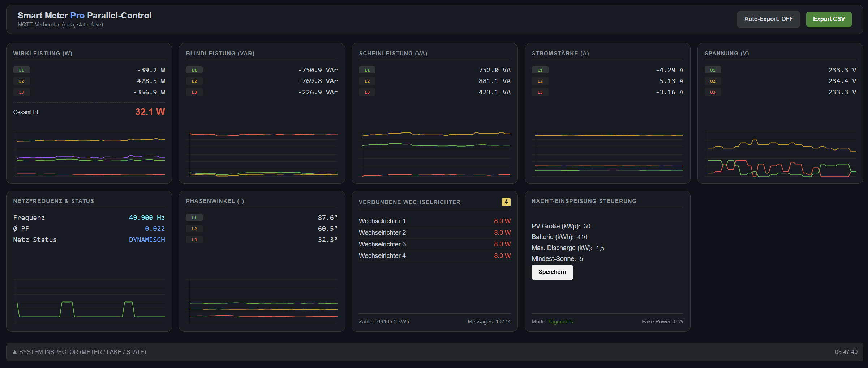
Task: Click the L1 current value -4.29 A
Action: coord(670,70)
